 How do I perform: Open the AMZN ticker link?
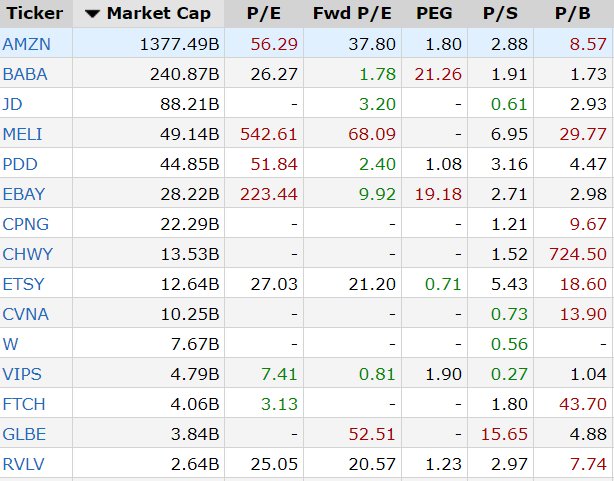coord(27,44)
